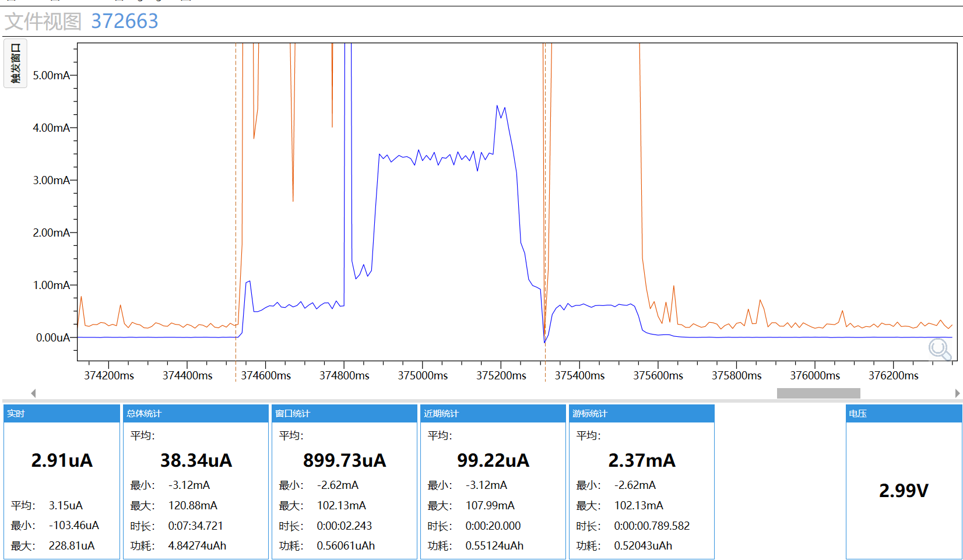
Task: Click the 899.73uA window average value
Action: (x=345, y=460)
